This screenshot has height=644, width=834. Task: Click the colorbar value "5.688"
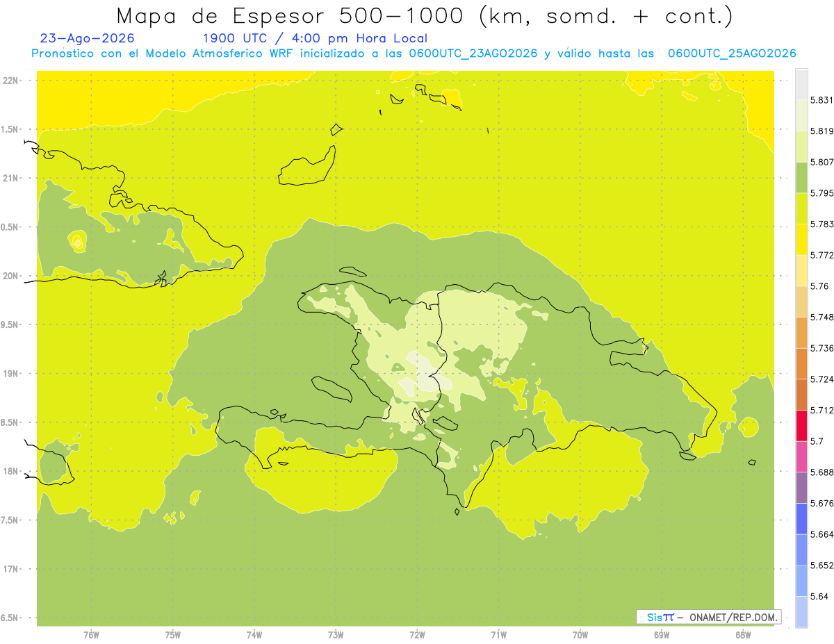point(822,472)
